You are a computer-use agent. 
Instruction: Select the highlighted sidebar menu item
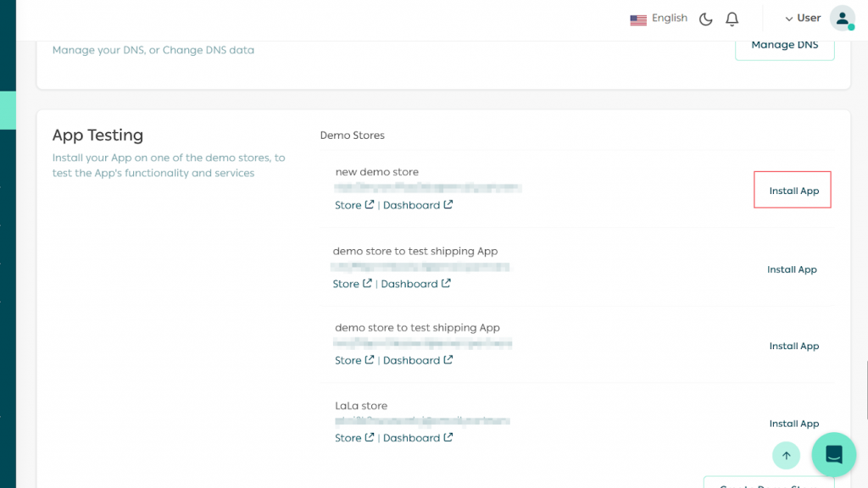point(8,110)
